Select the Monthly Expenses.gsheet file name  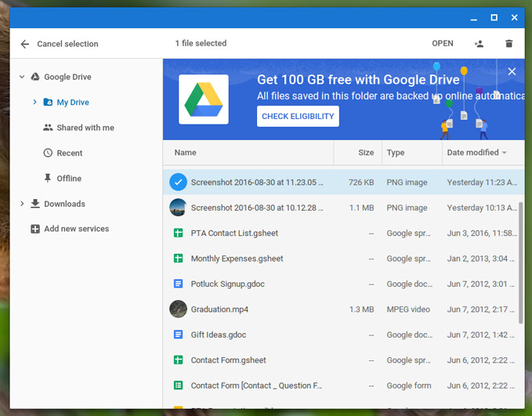[x=237, y=259]
